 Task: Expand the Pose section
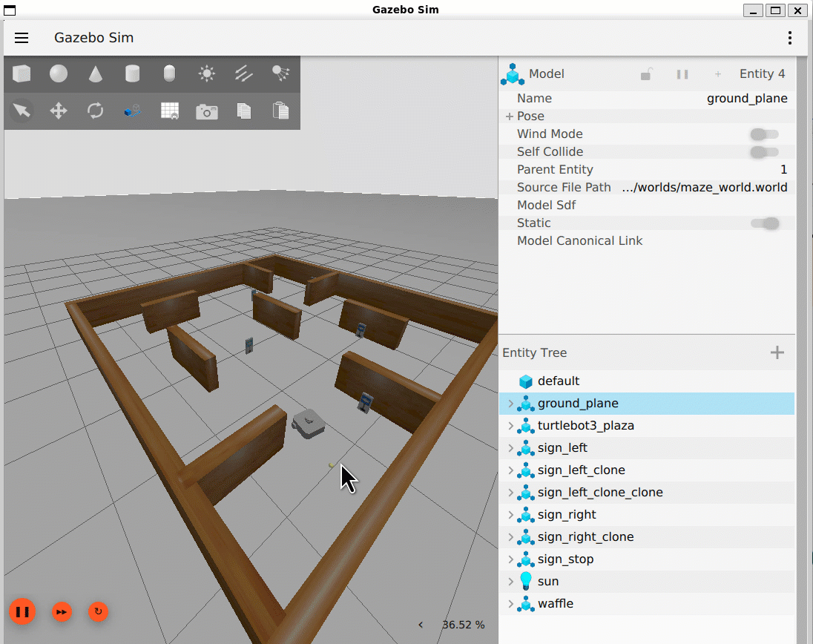point(510,116)
